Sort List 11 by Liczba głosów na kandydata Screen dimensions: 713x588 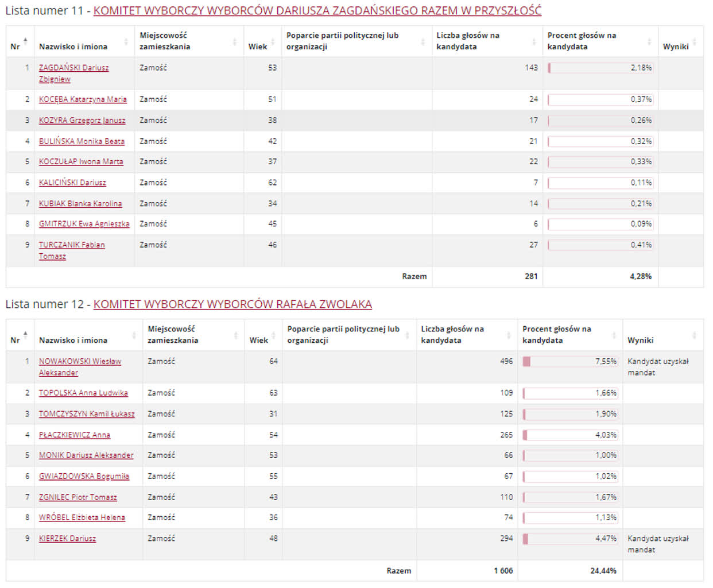pos(533,42)
